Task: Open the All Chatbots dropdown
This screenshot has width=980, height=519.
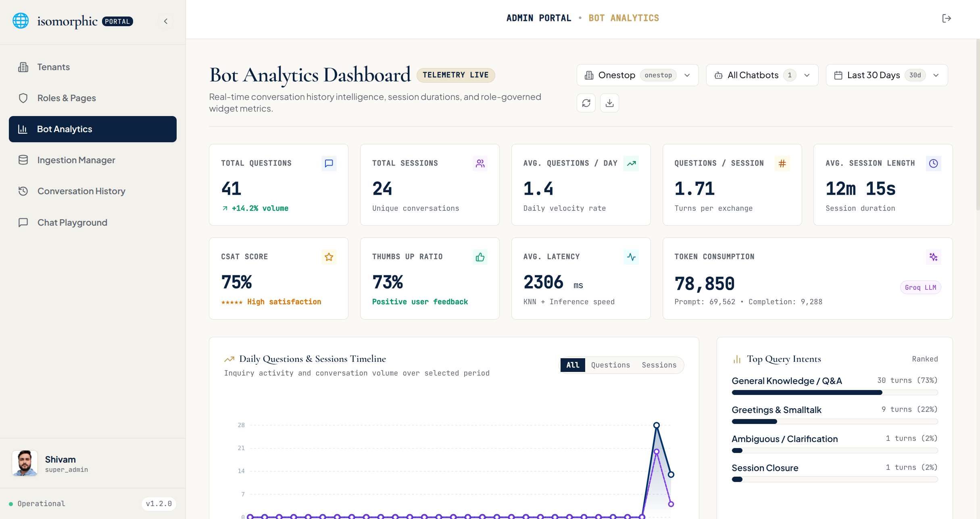Action: pyautogui.click(x=762, y=75)
